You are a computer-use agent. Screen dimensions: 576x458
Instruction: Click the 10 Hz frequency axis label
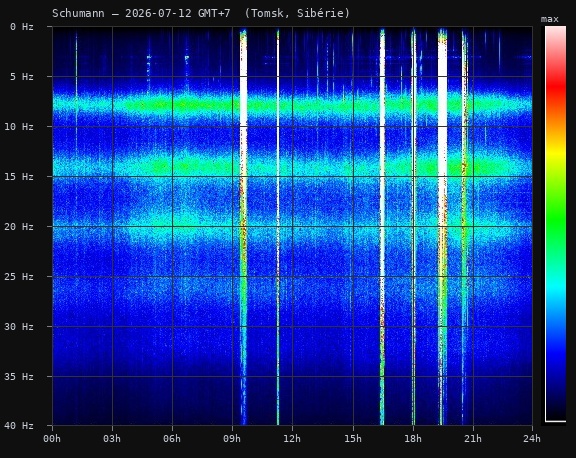click(19, 127)
